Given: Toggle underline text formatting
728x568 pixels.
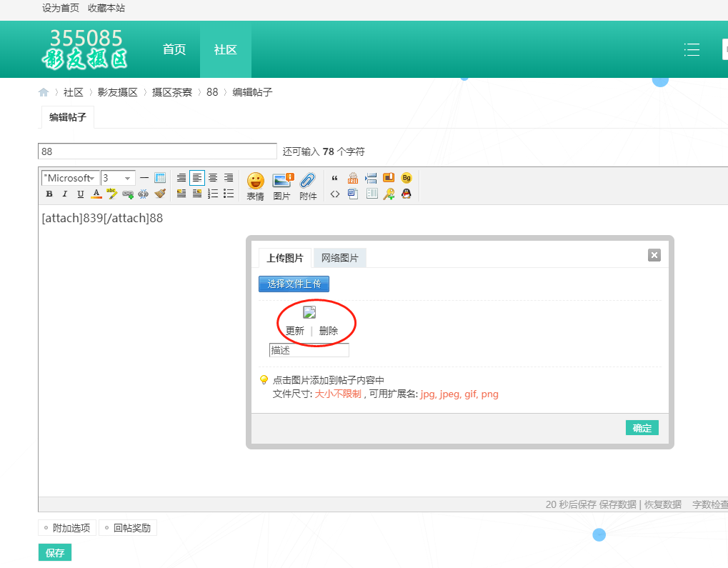Looking at the screenshot, I should [x=80, y=194].
